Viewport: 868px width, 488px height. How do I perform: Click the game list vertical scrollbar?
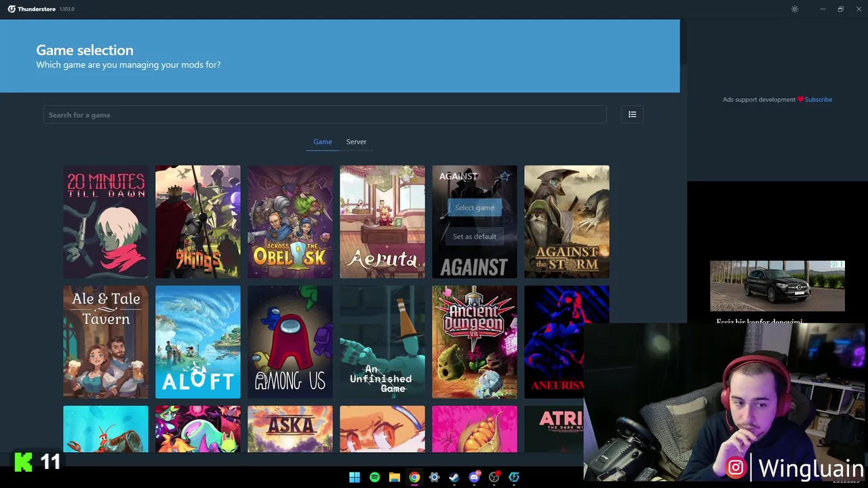pos(683,42)
